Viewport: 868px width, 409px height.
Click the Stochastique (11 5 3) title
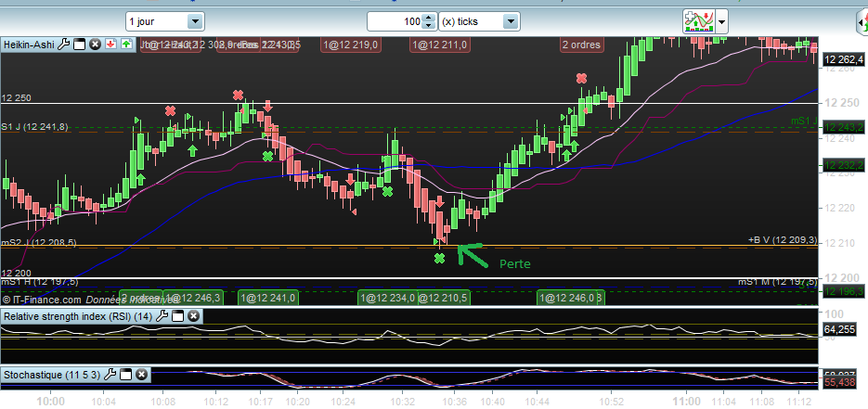click(52, 375)
